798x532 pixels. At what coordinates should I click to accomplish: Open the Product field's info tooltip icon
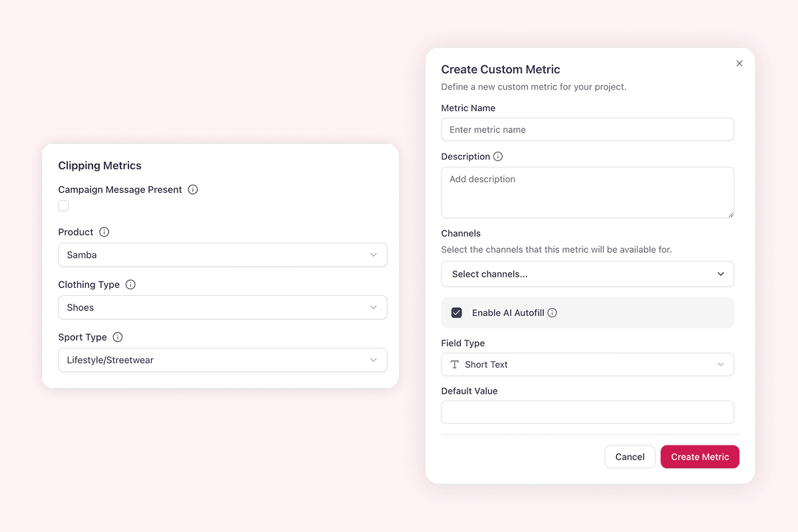[x=104, y=232]
